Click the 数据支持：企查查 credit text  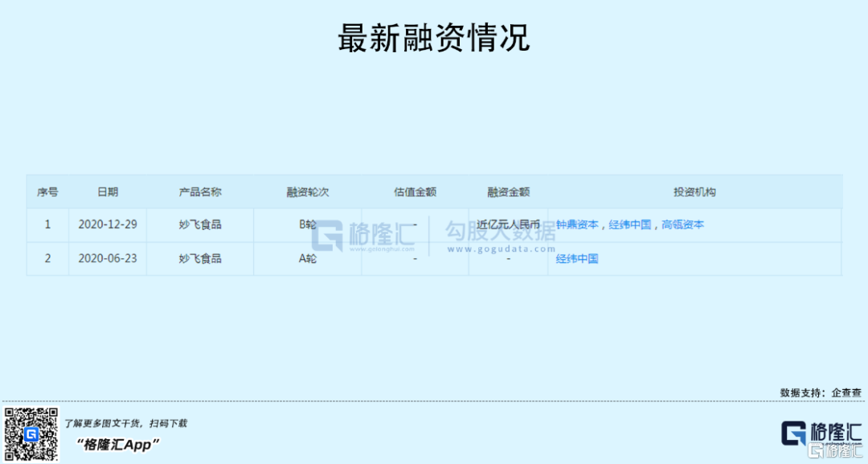point(821,392)
